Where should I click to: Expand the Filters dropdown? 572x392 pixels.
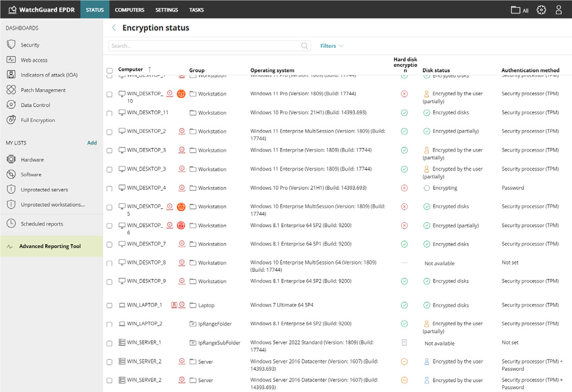(x=332, y=46)
